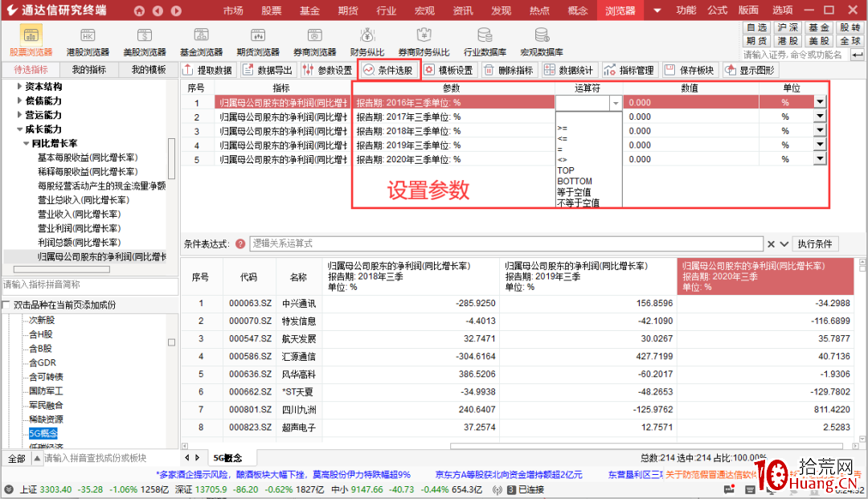The height and width of the screenshot is (499, 868).
Task: Open unit dropdown for 2020年三季 row
Action: (820, 159)
